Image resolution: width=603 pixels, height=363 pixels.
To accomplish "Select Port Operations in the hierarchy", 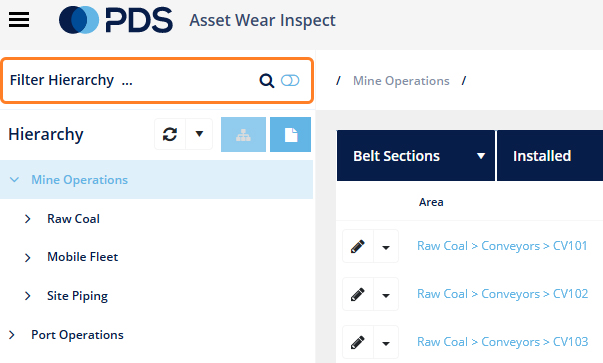I will (77, 335).
